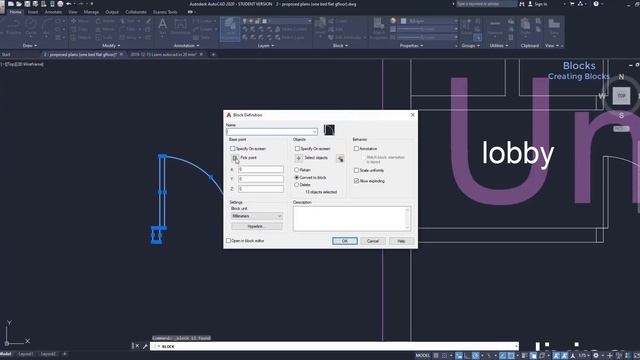The width and height of the screenshot is (640, 360).
Task: Click Cancel in Block Definition dialog
Action: [373, 241]
